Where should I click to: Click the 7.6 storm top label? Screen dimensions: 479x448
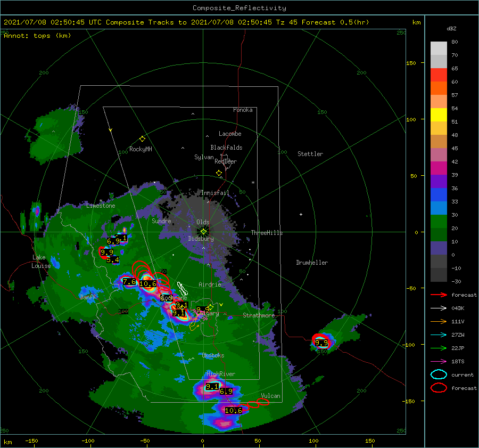(x=129, y=282)
